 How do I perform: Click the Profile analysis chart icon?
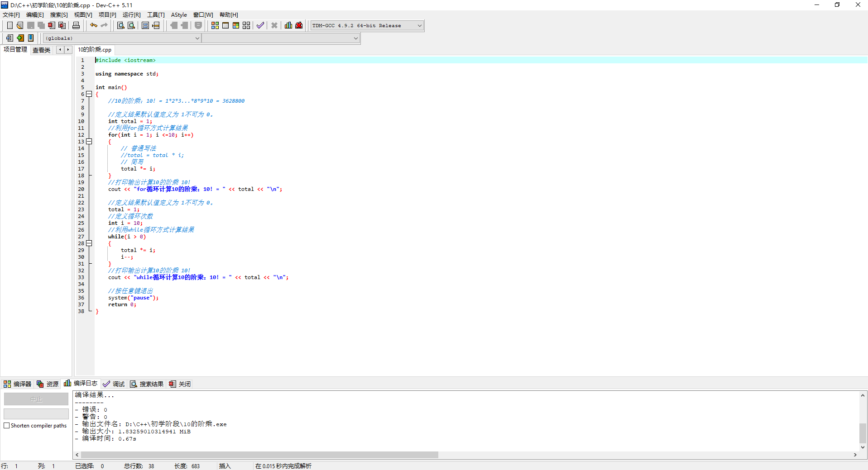[288, 25]
